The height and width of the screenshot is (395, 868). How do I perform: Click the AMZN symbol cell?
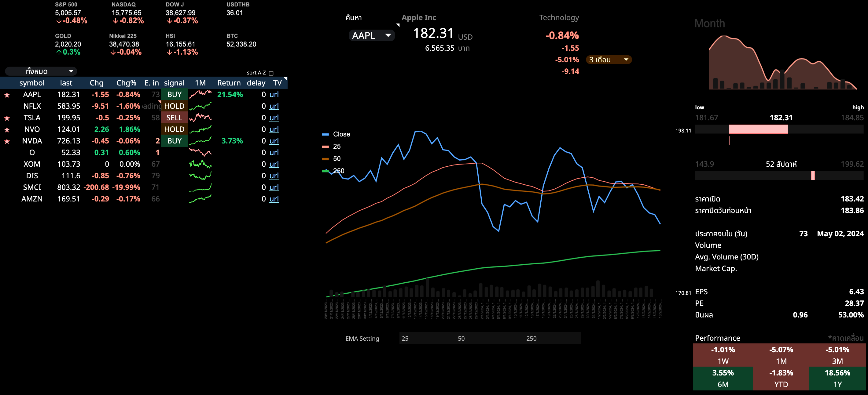(x=32, y=199)
